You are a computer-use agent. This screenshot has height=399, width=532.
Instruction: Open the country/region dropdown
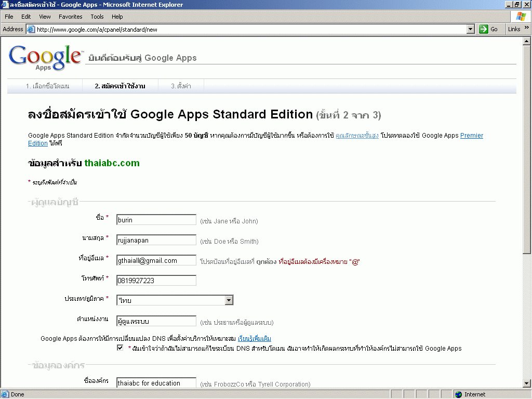point(229,300)
